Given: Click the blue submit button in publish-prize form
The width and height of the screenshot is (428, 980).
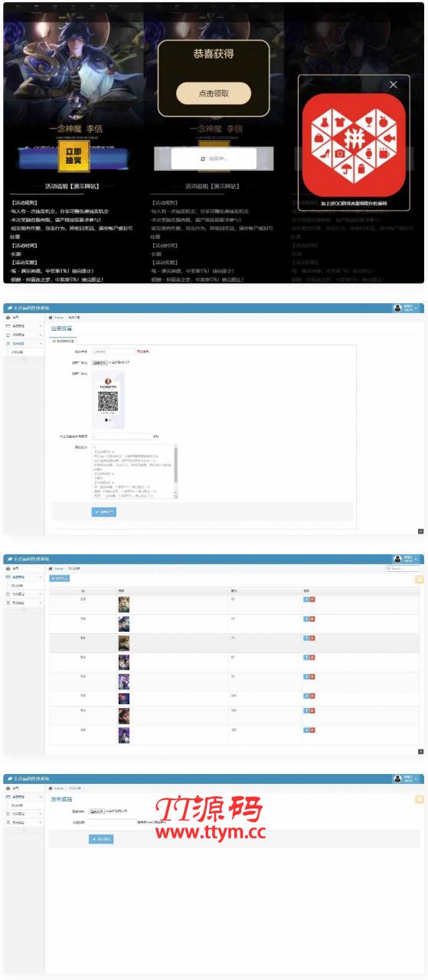Looking at the screenshot, I should [101, 839].
